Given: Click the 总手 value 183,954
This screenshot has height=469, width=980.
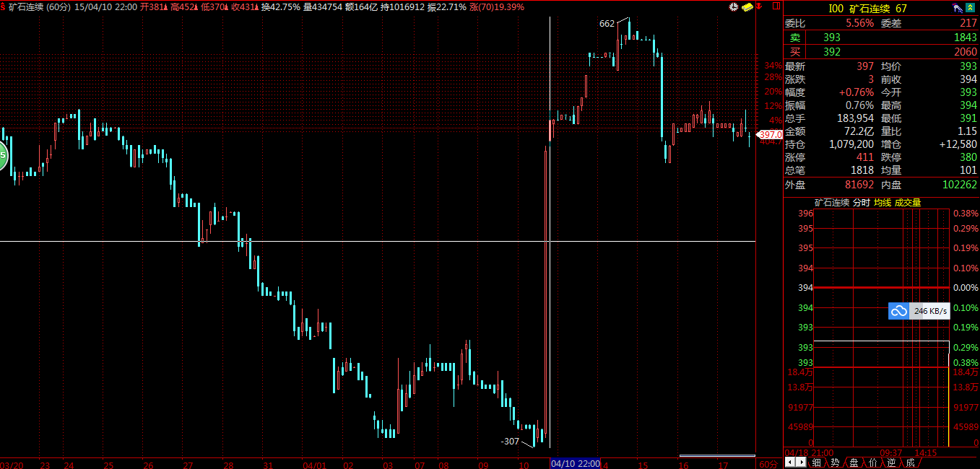Looking at the screenshot, I should [x=854, y=118].
